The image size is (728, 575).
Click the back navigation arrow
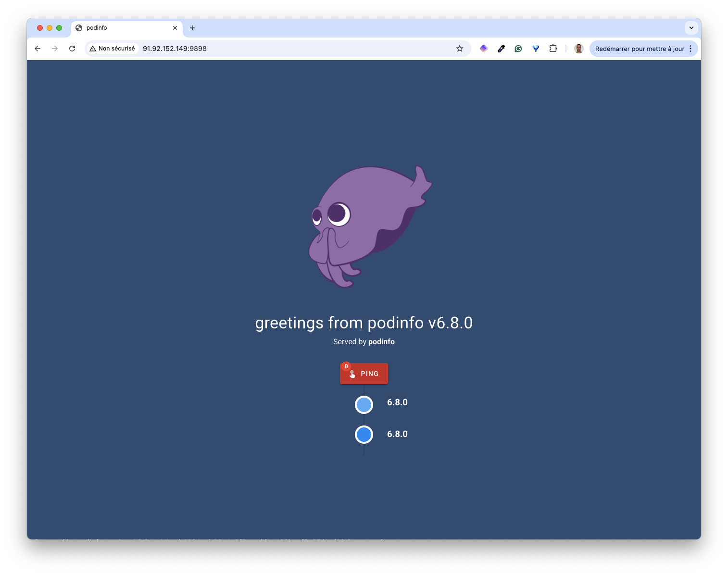pos(38,49)
